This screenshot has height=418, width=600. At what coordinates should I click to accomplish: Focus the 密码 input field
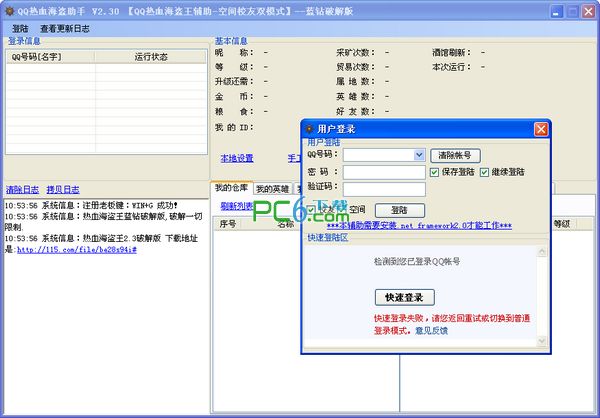[x=384, y=172]
